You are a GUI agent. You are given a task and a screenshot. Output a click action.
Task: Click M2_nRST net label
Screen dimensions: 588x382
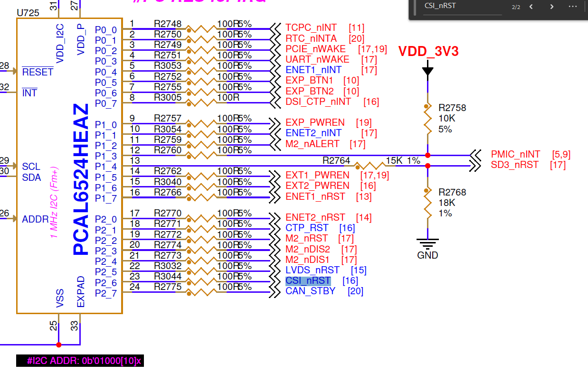pos(306,238)
